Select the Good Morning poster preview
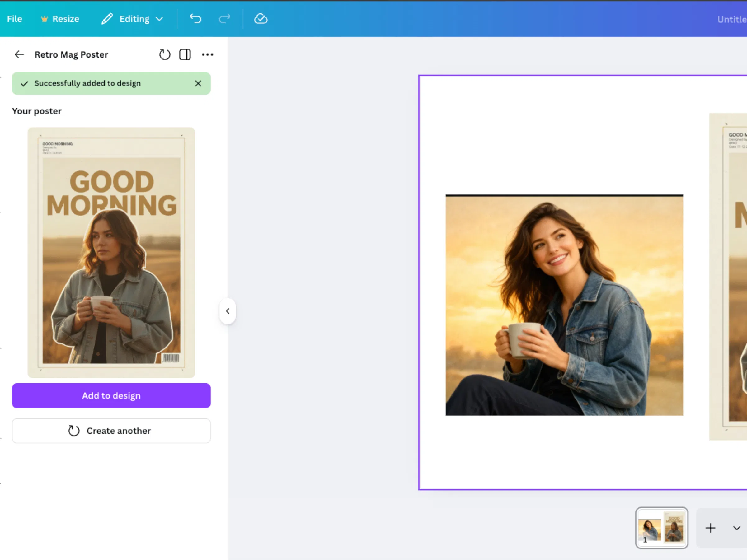Image resolution: width=747 pixels, height=560 pixels. click(111, 253)
